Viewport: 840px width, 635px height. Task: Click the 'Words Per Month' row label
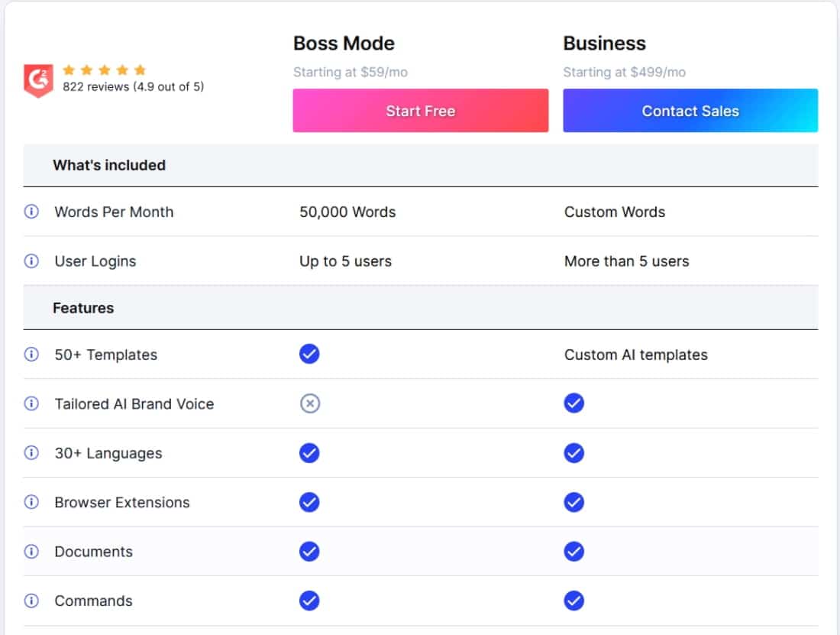(114, 212)
